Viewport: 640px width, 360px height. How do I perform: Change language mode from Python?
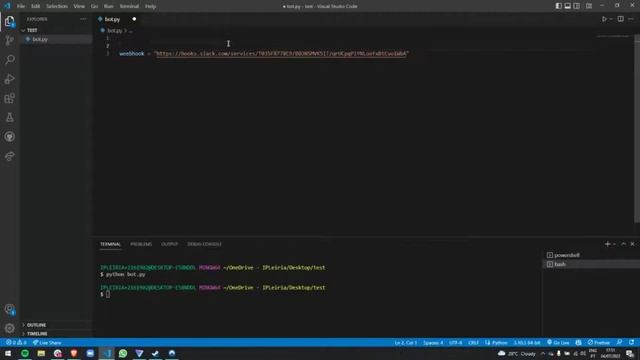coord(500,342)
